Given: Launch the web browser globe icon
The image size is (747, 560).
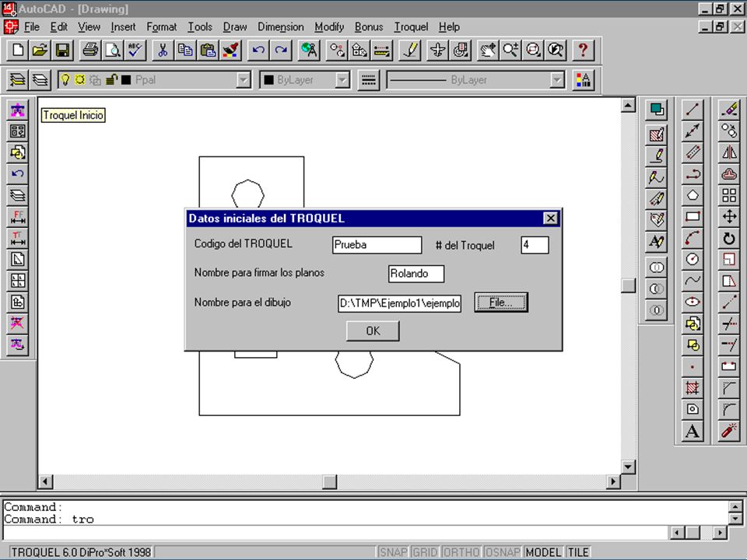Looking at the screenshot, I should click(x=309, y=50).
